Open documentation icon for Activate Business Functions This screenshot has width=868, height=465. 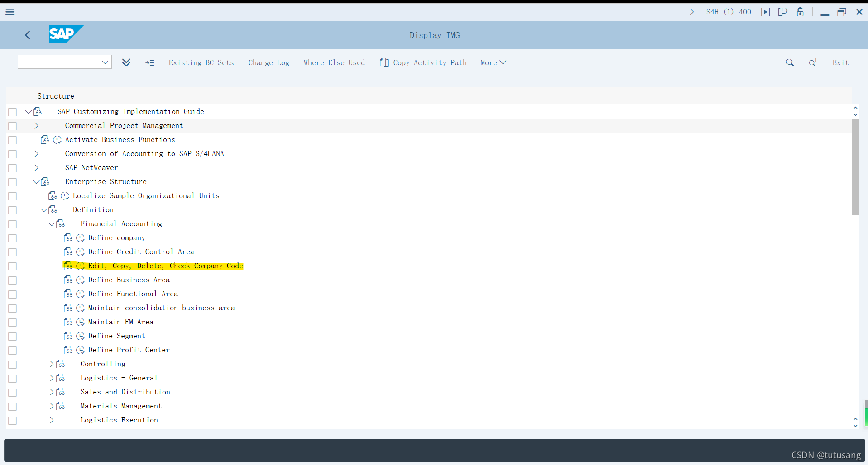pyautogui.click(x=45, y=140)
